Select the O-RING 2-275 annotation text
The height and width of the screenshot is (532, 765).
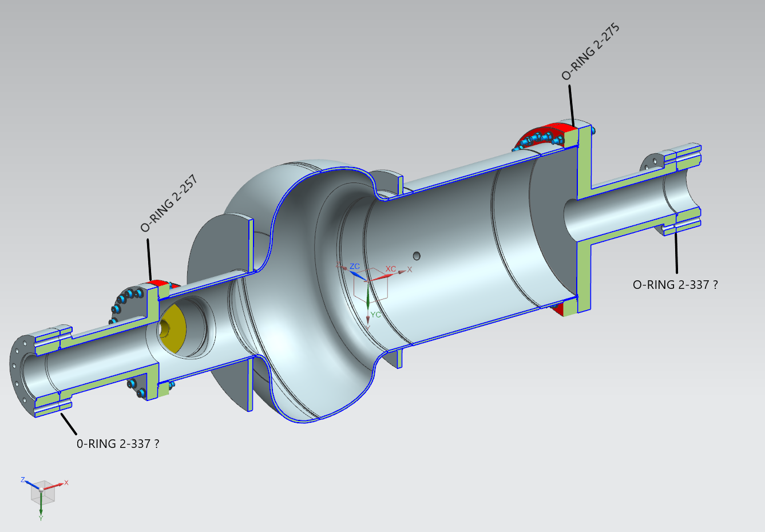pos(590,51)
